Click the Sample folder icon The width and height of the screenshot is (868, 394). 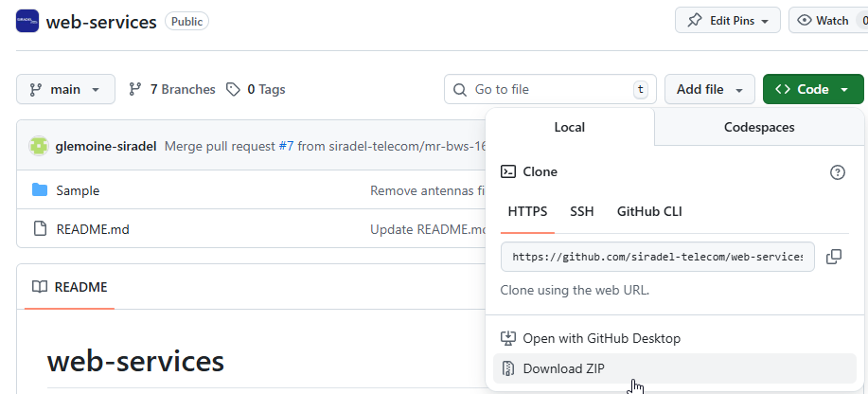pyautogui.click(x=40, y=190)
